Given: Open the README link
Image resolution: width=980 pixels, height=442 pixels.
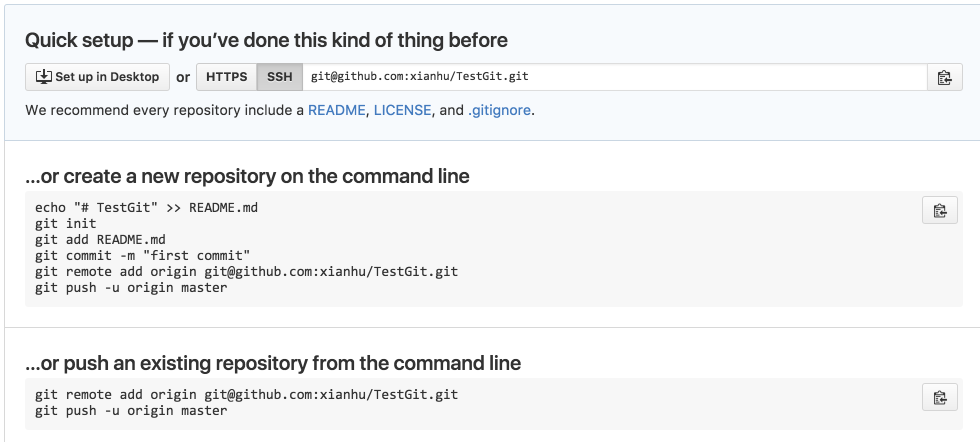Looking at the screenshot, I should [x=336, y=110].
